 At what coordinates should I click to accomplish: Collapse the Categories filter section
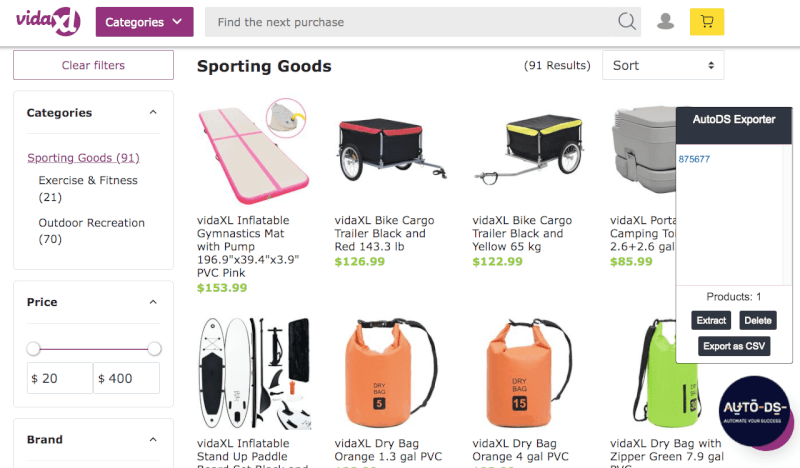point(153,112)
